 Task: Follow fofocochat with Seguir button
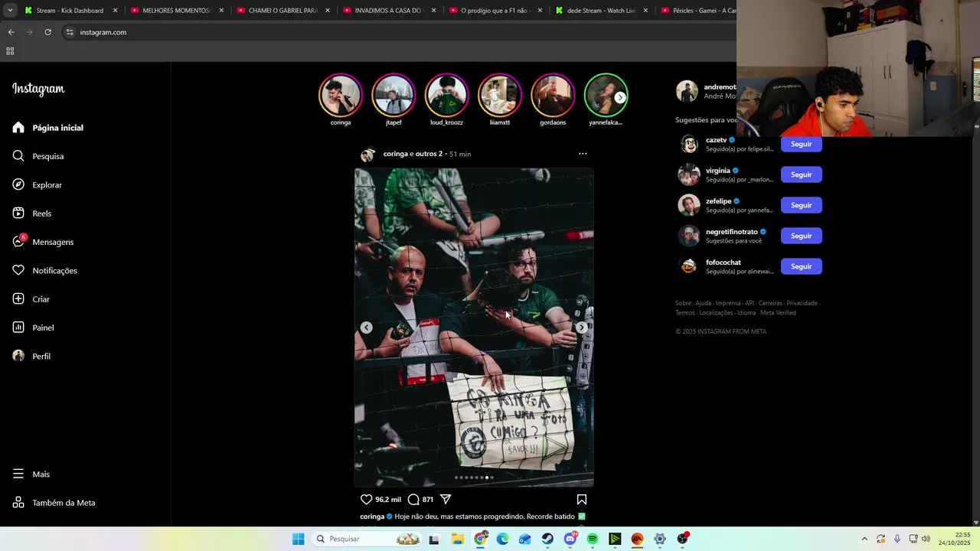[802, 266]
